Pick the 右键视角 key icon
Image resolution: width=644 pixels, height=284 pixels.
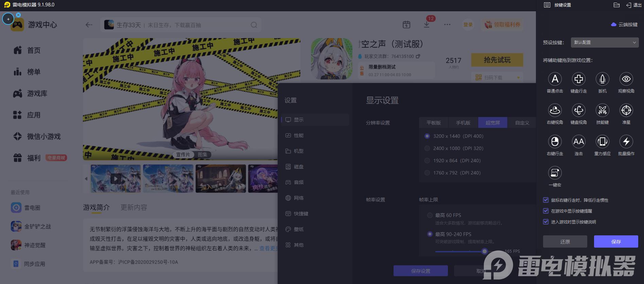coord(555,110)
